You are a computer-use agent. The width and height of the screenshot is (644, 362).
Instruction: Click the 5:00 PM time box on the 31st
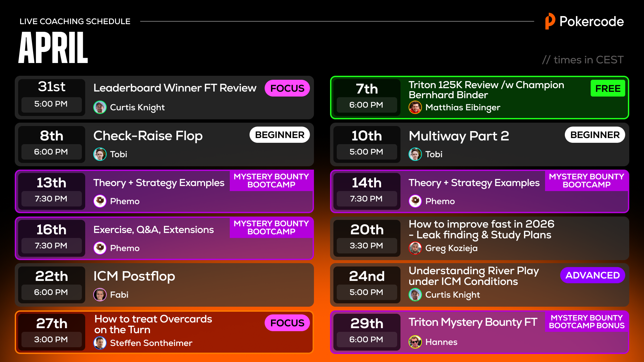[x=52, y=104]
